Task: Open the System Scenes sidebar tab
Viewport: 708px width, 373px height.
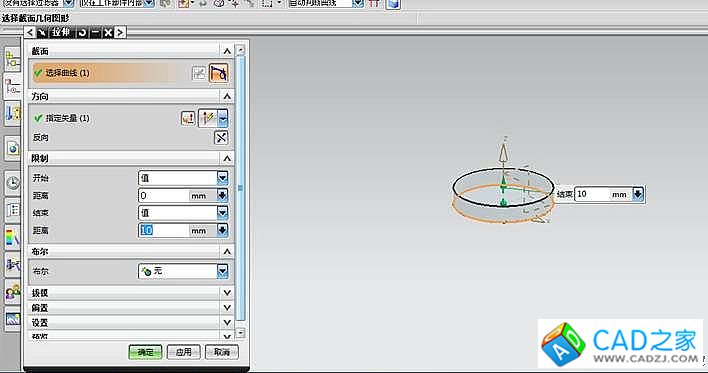Action: point(12,320)
